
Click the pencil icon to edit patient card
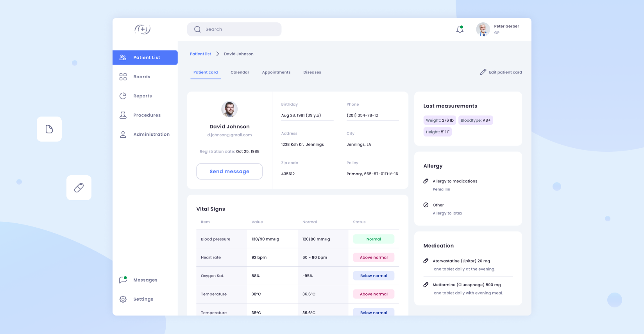pyautogui.click(x=483, y=72)
